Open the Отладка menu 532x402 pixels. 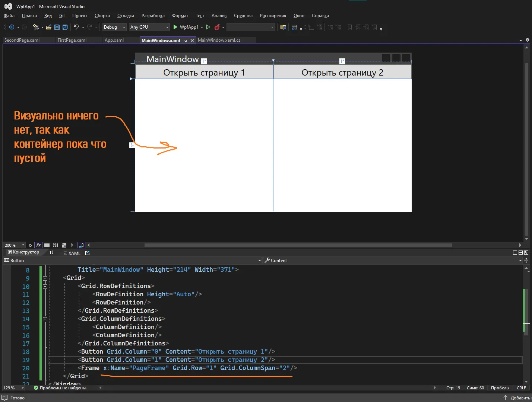coord(126,16)
